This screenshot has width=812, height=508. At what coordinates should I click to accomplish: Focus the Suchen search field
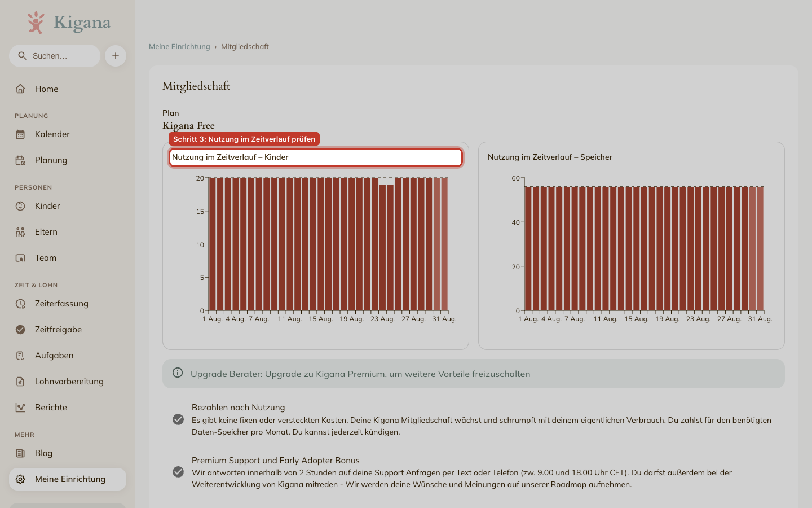coord(55,56)
